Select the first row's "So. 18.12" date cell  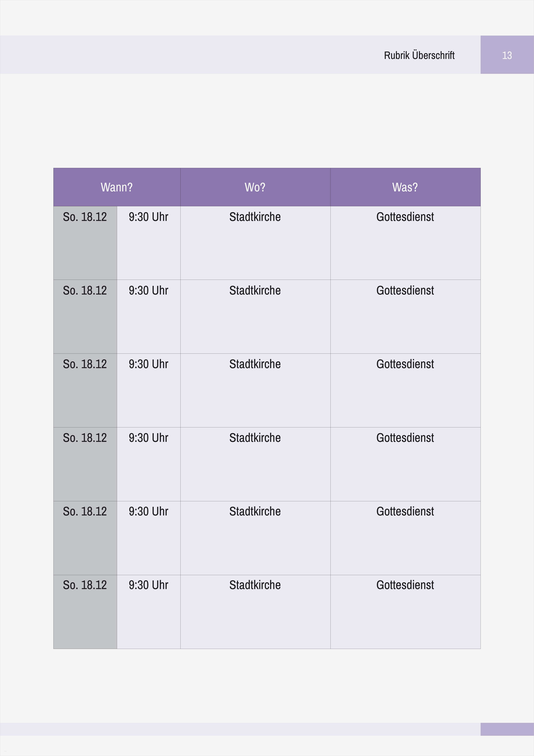pyautogui.click(x=85, y=217)
